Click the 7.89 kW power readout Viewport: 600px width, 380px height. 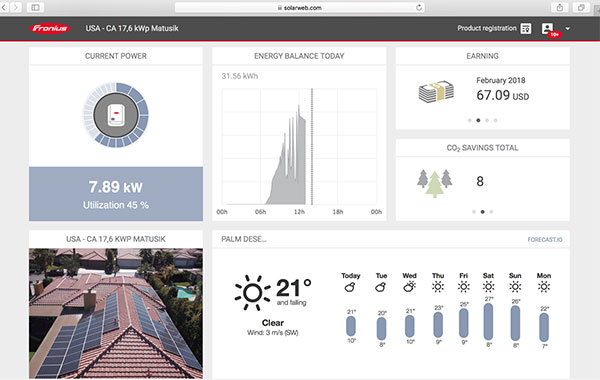pyautogui.click(x=116, y=187)
